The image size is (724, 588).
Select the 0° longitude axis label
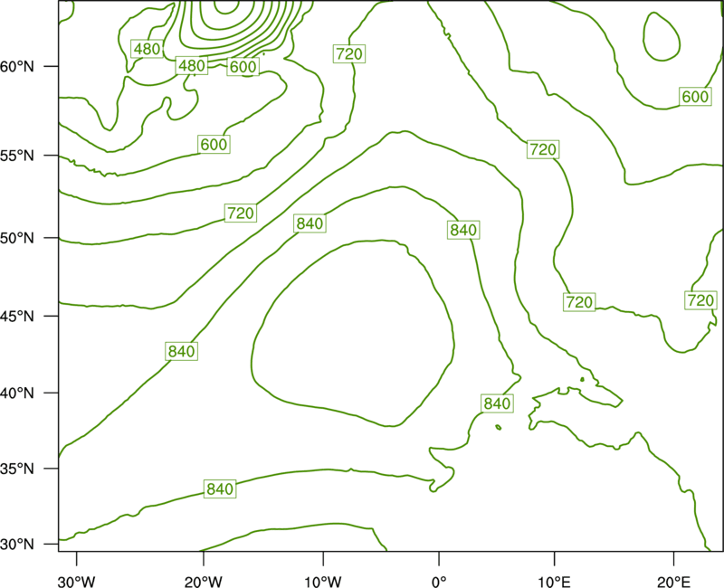(439, 582)
